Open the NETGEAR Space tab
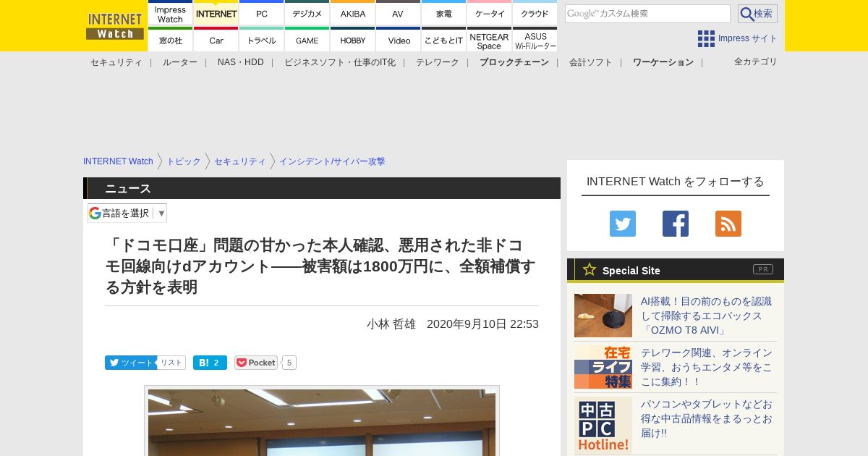The width and height of the screenshot is (868, 456). [x=490, y=40]
